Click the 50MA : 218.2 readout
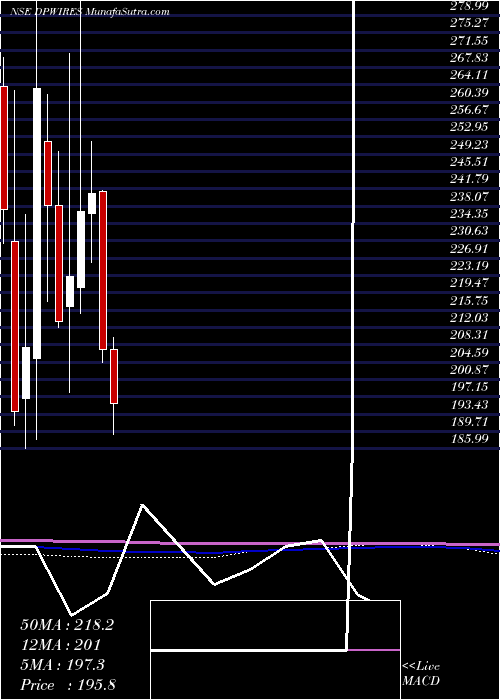 pos(67,625)
